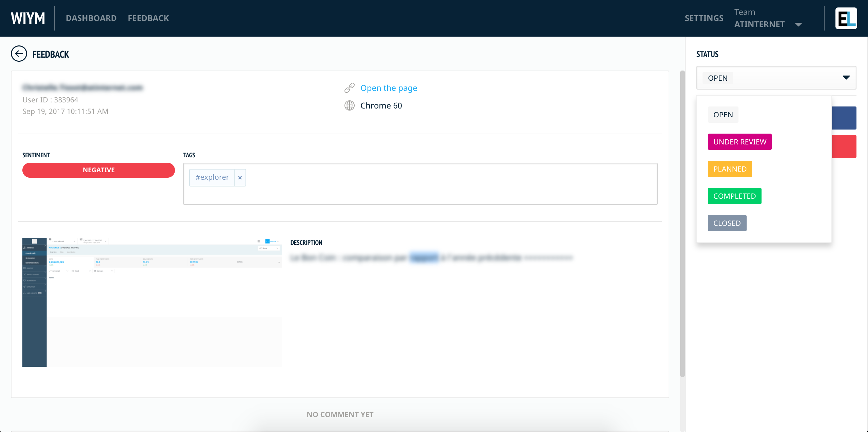This screenshot has height=432, width=868.
Task: Set status to PLANNED
Action: point(730,169)
